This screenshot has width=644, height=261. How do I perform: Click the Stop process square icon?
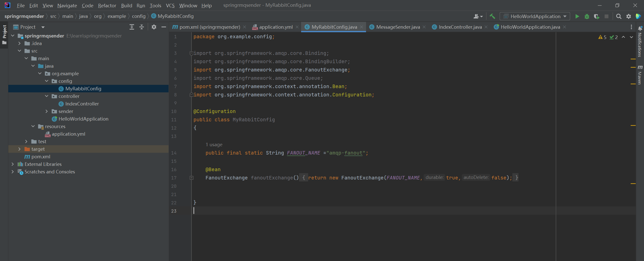tap(607, 16)
